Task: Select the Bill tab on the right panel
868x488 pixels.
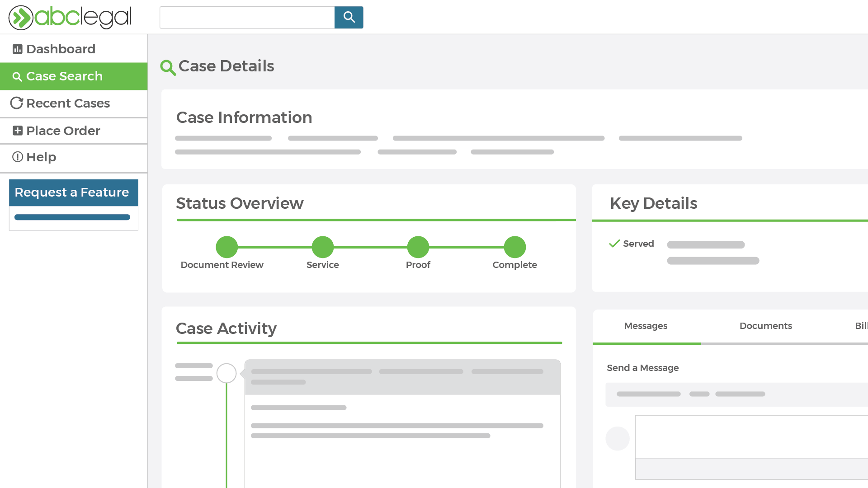Action: coord(862,326)
